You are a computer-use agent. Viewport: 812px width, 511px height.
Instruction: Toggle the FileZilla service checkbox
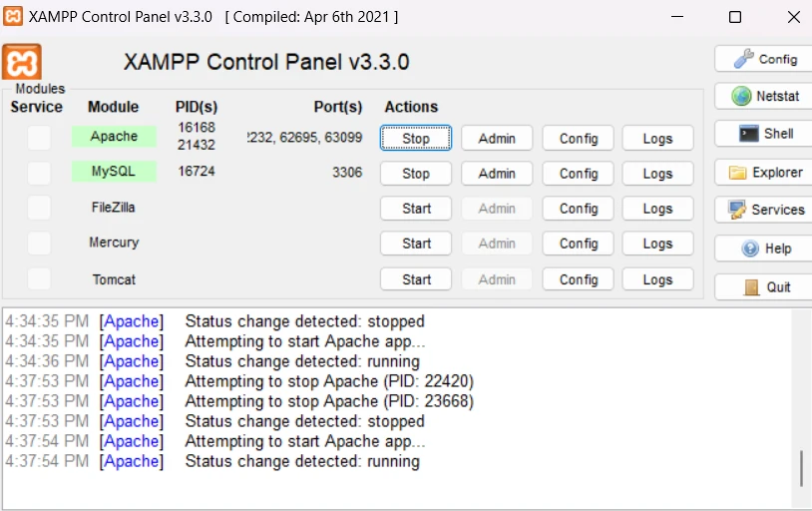[39, 208]
